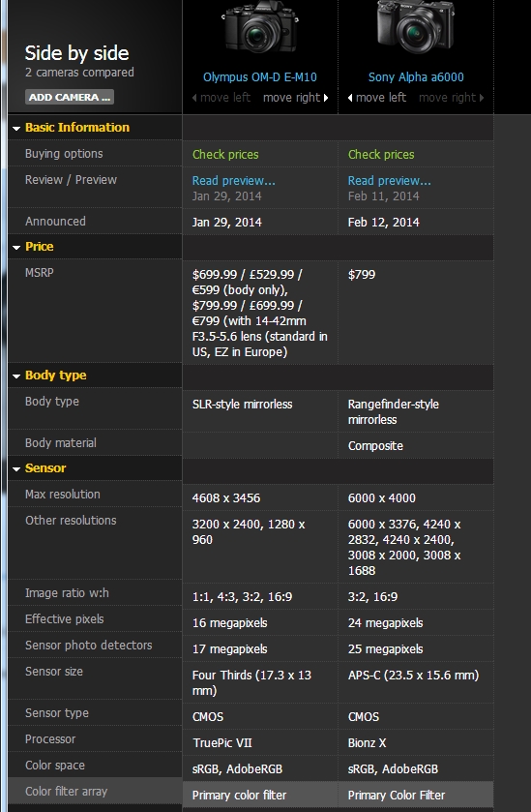
Task: Click the 'Four Thirds (17.3 x 13 mm)' value
Action: (251, 682)
